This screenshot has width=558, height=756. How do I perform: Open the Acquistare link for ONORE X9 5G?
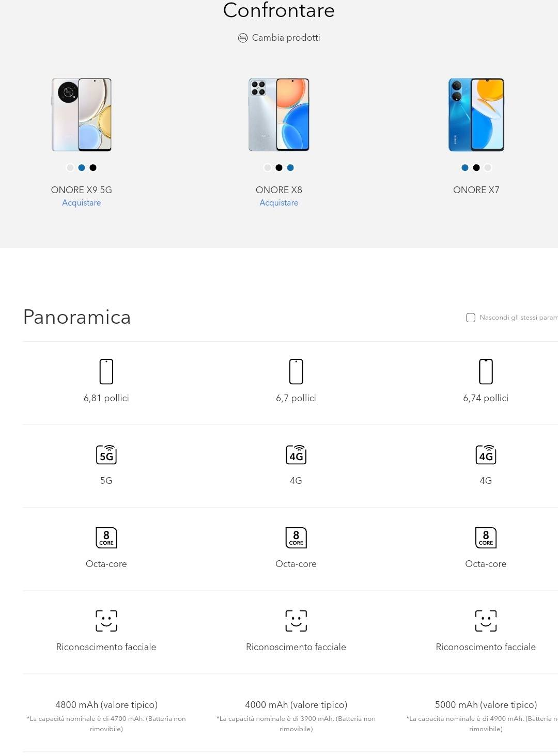click(81, 203)
